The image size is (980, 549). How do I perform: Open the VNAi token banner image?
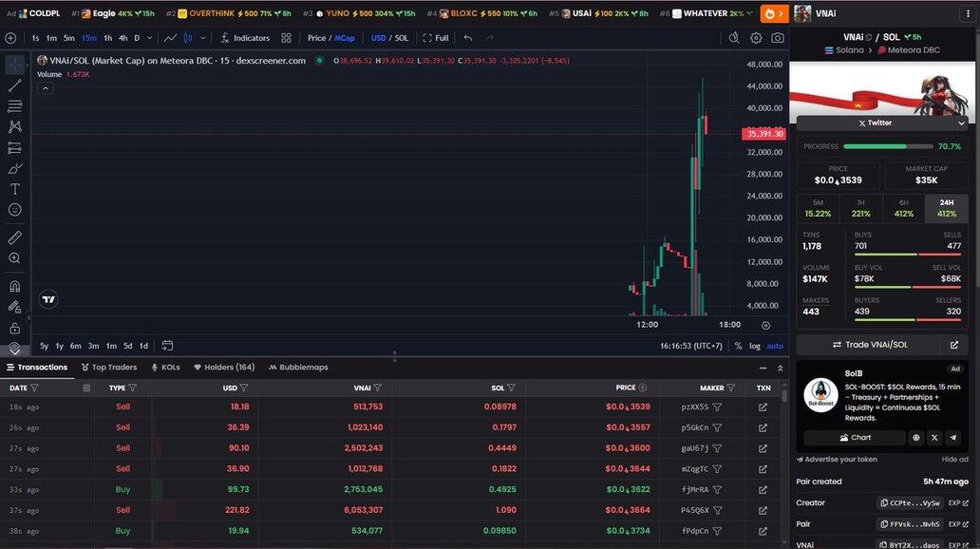click(882, 92)
